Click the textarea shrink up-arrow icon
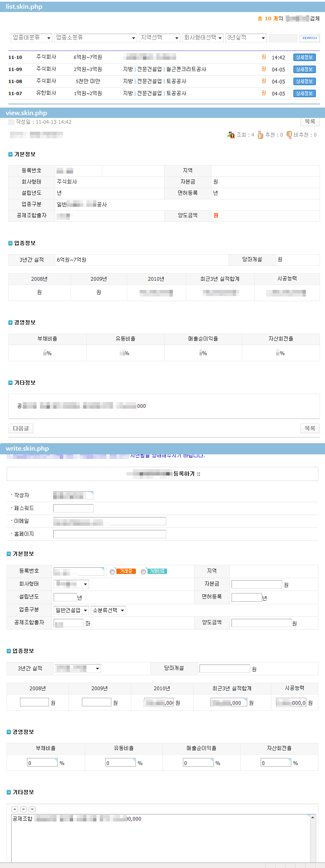325x868 pixels. coord(15,809)
